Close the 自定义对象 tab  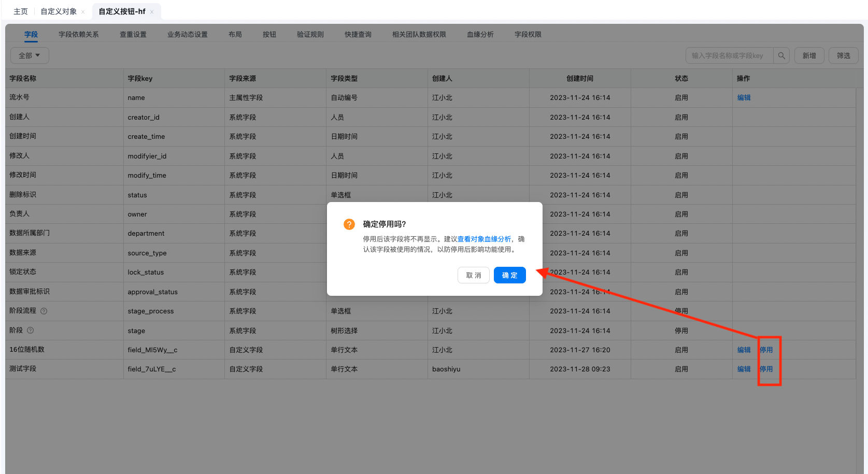(83, 12)
